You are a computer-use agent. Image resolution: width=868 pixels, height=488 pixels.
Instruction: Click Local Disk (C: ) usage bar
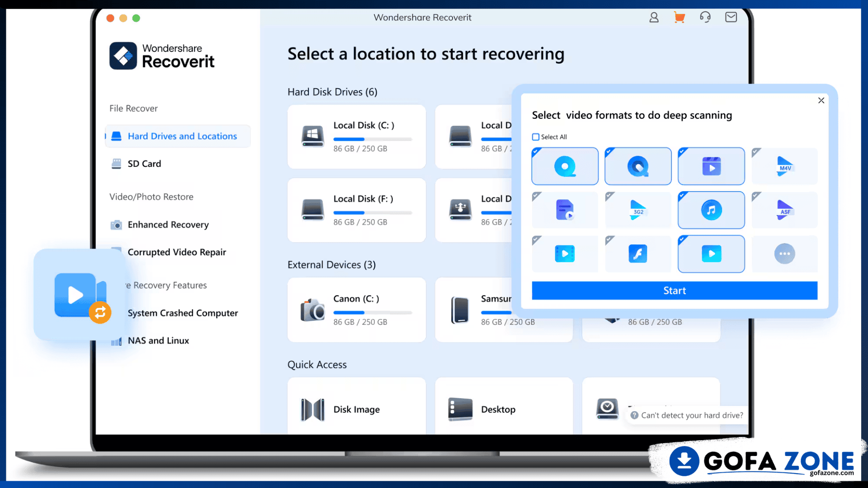[x=373, y=139]
